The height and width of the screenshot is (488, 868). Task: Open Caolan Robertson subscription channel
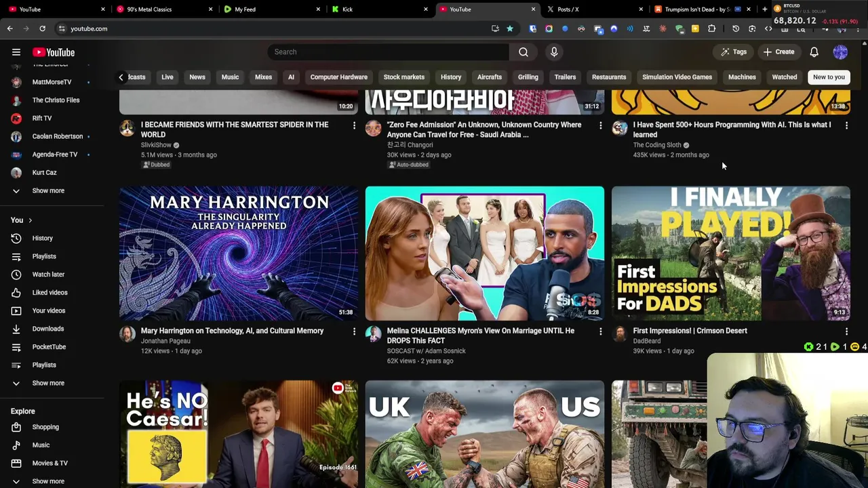click(57, 136)
